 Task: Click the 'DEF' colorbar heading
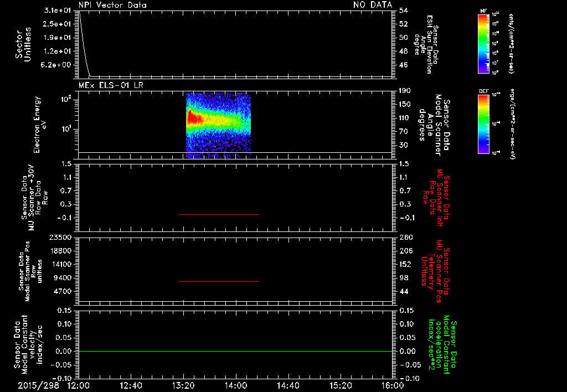[x=483, y=91]
